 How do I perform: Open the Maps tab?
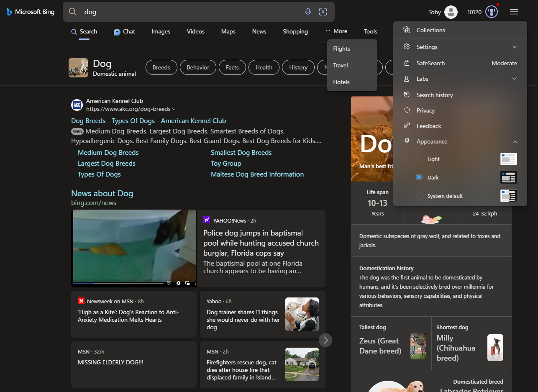click(228, 31)
